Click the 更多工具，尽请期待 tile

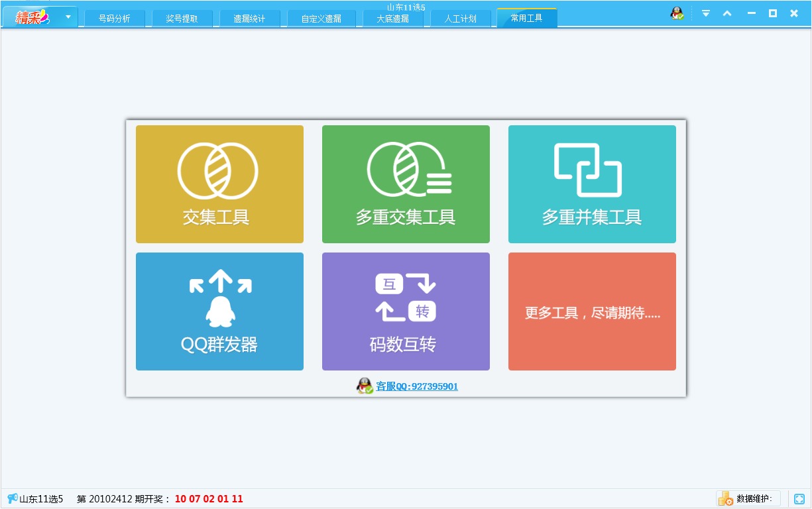pyautogui.click(x=592, y=311)
